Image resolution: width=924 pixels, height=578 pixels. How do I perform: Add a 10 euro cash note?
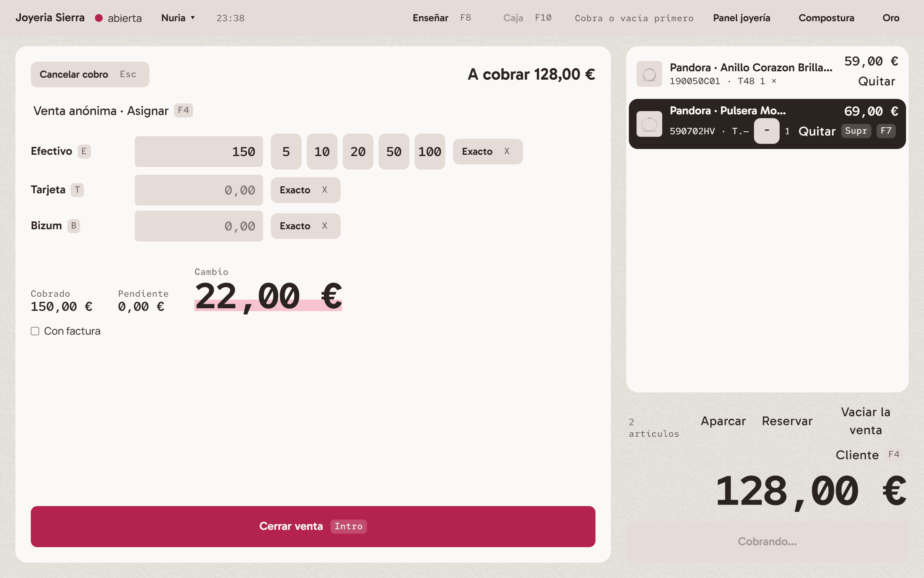pyautogui.click(x=322, y=151)
